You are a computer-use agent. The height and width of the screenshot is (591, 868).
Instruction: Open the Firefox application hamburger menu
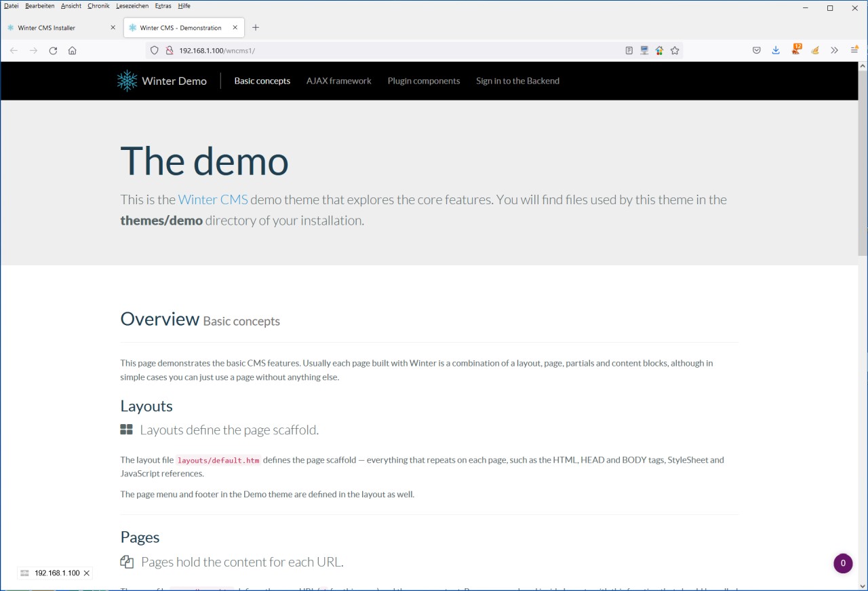coord(854,50)
